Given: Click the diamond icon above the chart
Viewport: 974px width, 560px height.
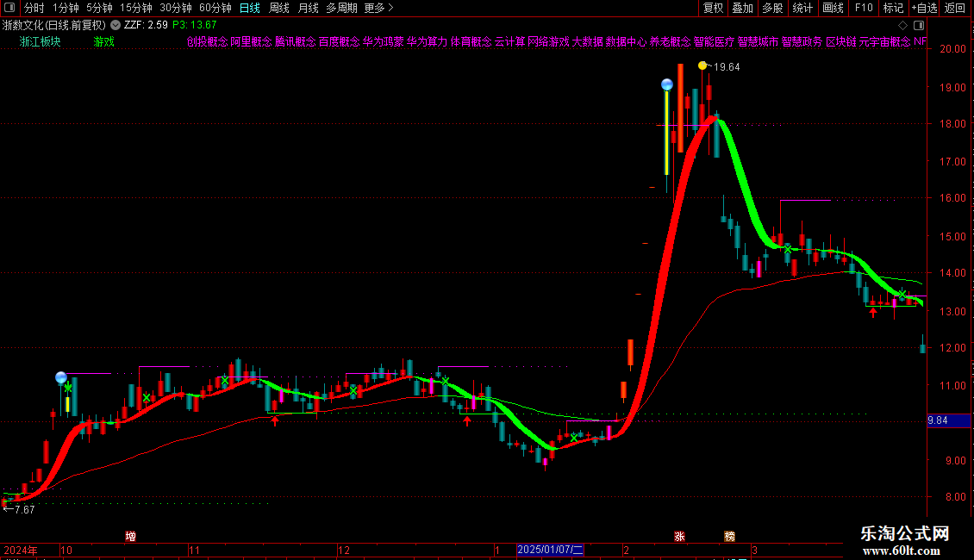Looking at the screenshot, I should [x=902, y=26].
